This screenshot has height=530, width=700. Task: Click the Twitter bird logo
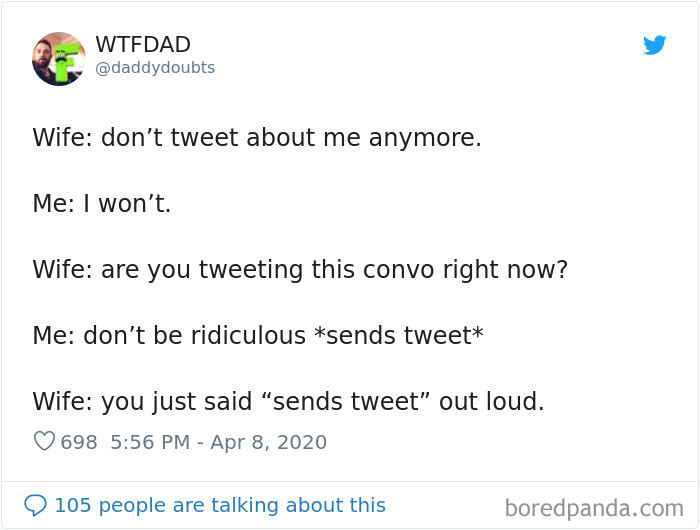point(654,45)
